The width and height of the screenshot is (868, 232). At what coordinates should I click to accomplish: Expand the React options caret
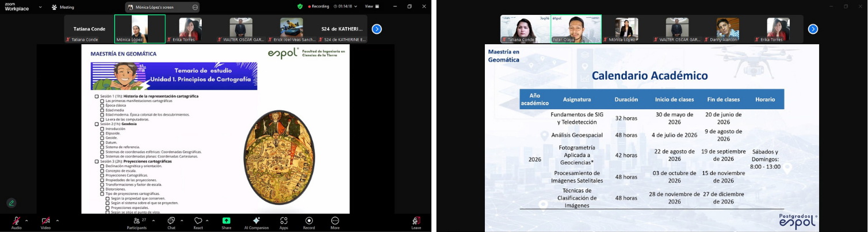[207, 221]
